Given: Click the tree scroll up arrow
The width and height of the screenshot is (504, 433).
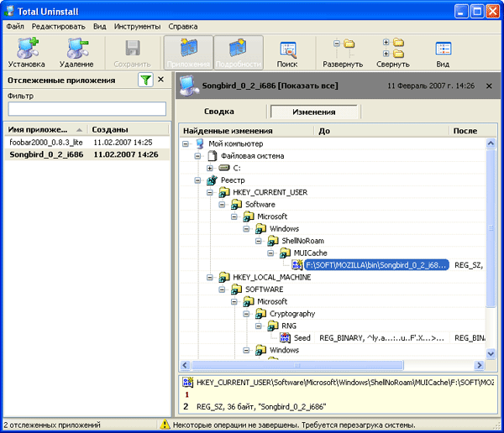Looking at the screenshot, I should (491, 143).
